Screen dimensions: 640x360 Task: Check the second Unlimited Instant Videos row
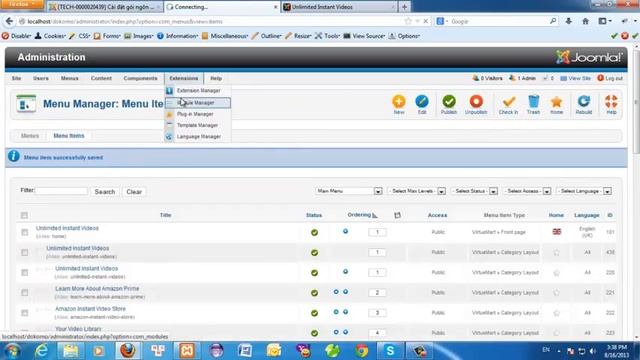pos(24,252)
